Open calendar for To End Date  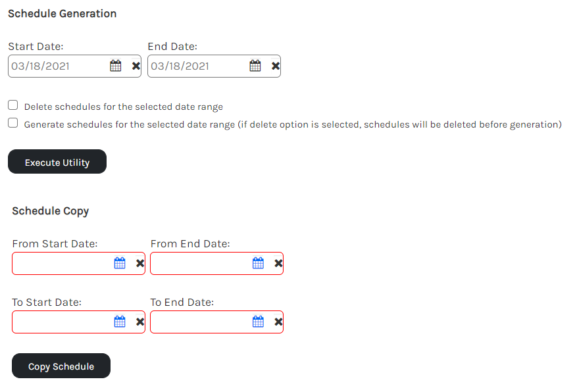(x=259, y=322)
